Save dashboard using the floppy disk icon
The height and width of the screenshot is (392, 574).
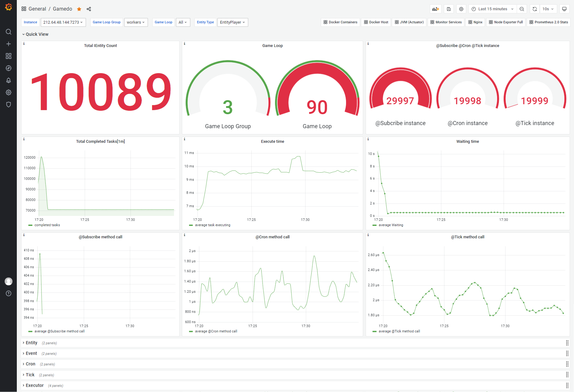point(448,9)
